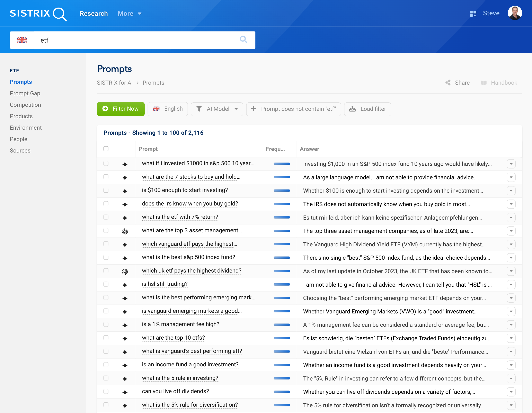Open Products in sidebar
532x413 pixels.
[21, 116]
